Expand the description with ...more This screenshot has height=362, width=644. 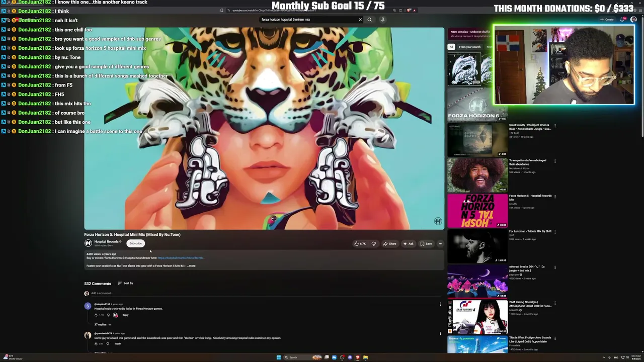tap(191, 265)
